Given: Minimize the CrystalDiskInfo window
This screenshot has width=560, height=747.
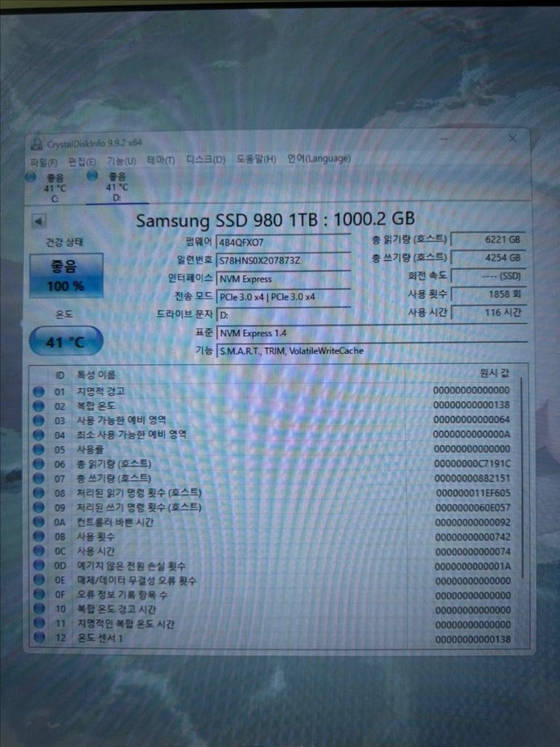Looking at the screenshot, I should [x=444, y=140].
